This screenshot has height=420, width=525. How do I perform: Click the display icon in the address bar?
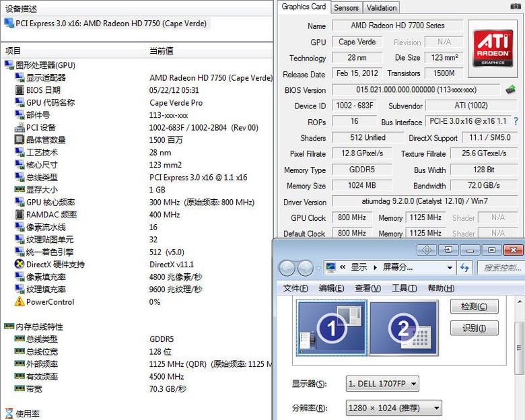click(330, 267)
